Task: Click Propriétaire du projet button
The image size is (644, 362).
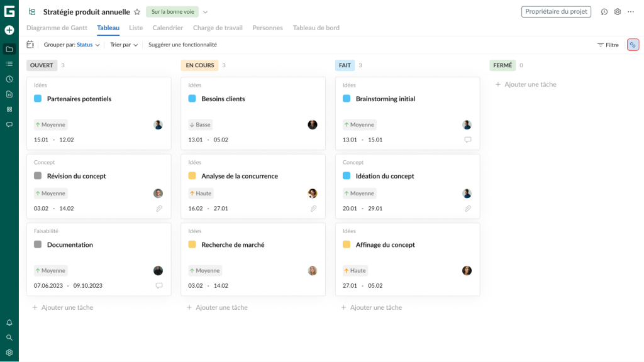Action: [x=556, y=11]
